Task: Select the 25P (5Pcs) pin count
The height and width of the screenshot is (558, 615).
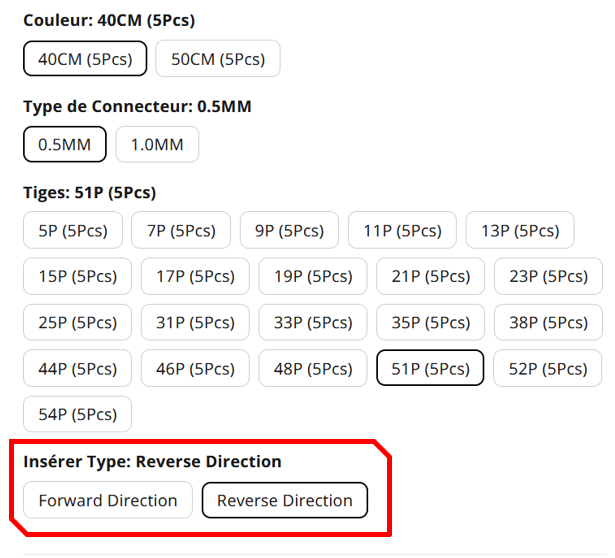Action: point(78,322)
